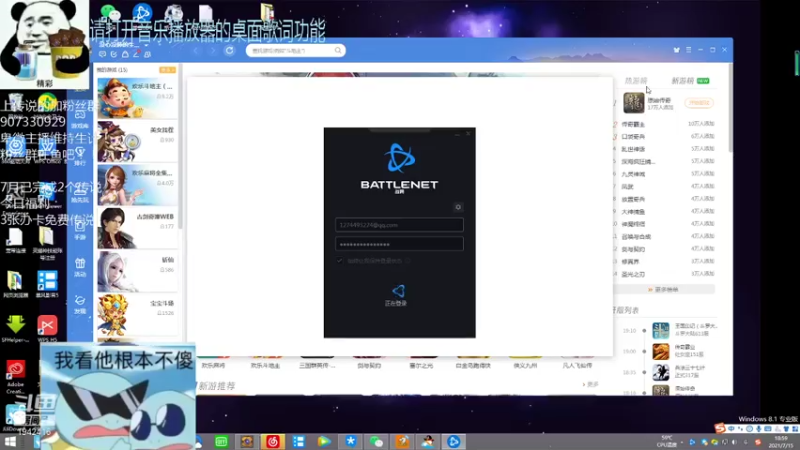Screen dimensions: 800x450
Task: Open 手游 in the blue sidebar
Action: pyautogui.click(x=80, y=231)
